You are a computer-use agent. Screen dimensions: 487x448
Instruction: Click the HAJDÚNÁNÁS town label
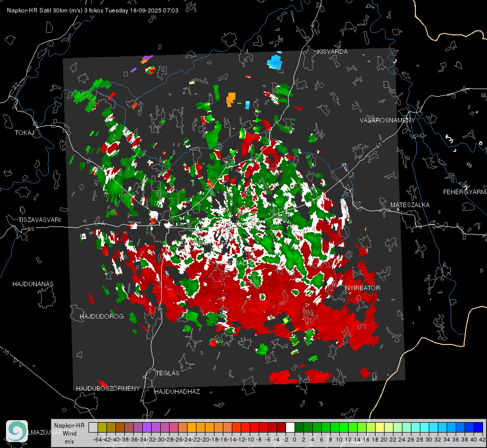(x=33, y=284)
